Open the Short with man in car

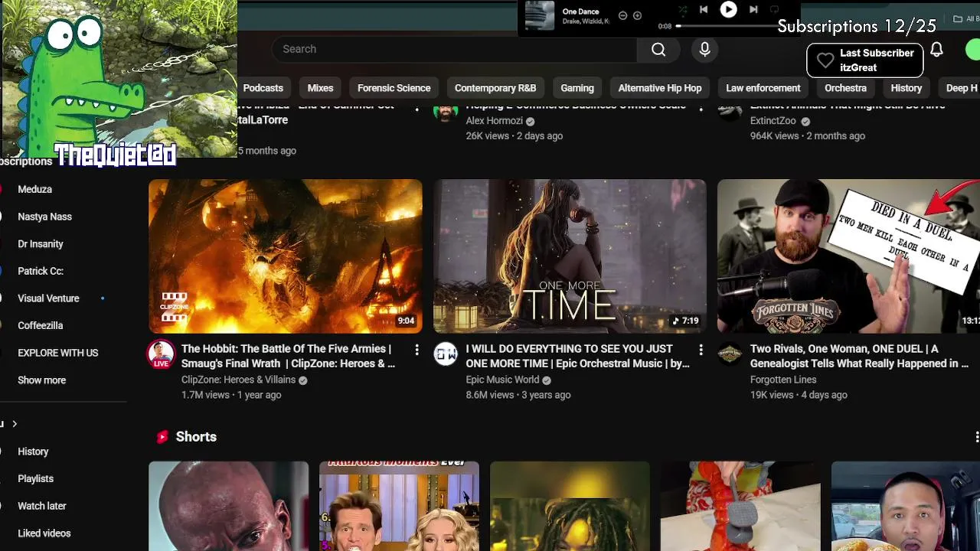[906, 506]
